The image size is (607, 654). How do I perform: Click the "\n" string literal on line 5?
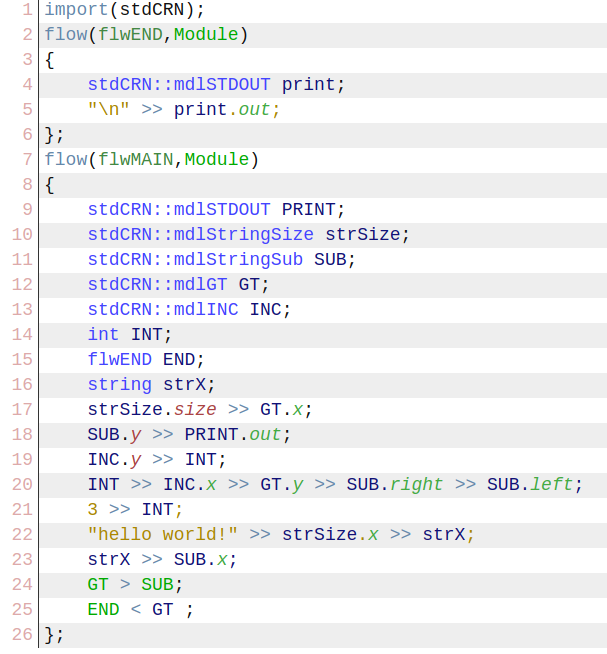coord(108,109)
